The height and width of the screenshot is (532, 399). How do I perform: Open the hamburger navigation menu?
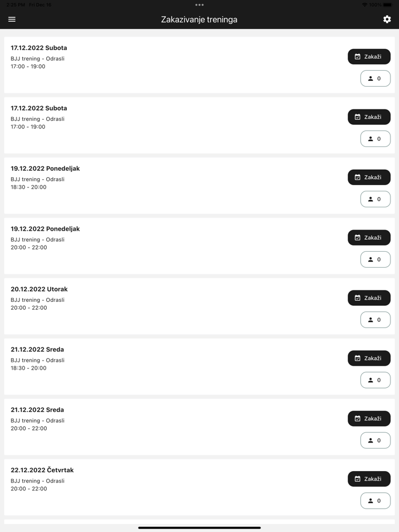[12, 19]
